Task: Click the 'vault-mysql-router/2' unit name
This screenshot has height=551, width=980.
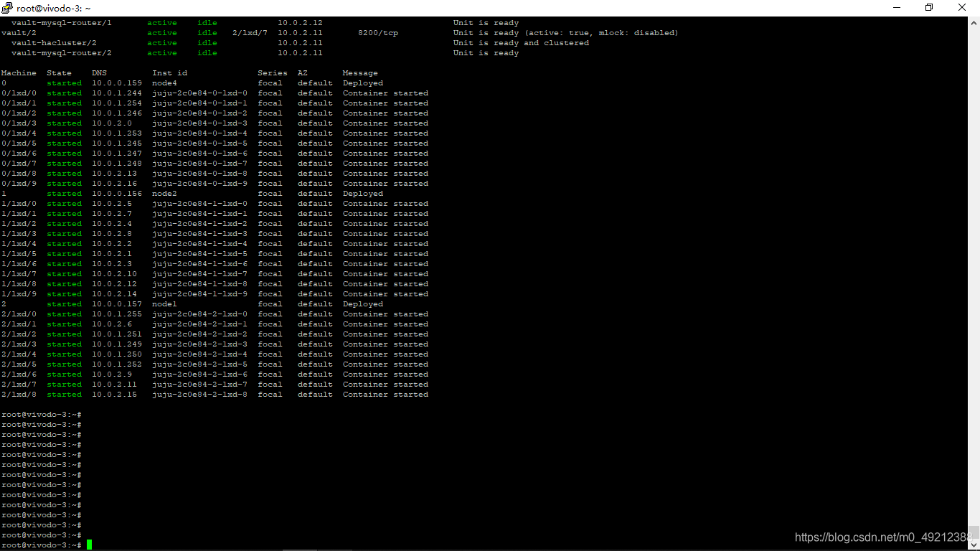Action: point(62,53)
